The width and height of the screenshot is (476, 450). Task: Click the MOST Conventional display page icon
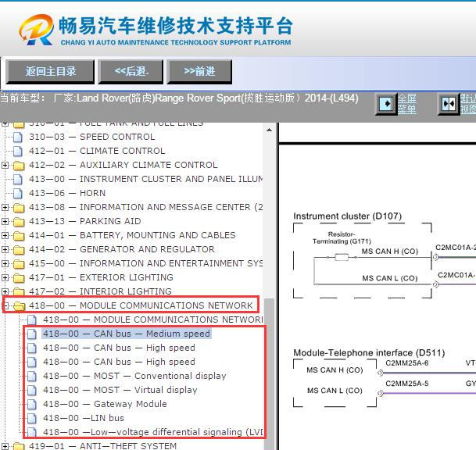click(x=32, y=377)
